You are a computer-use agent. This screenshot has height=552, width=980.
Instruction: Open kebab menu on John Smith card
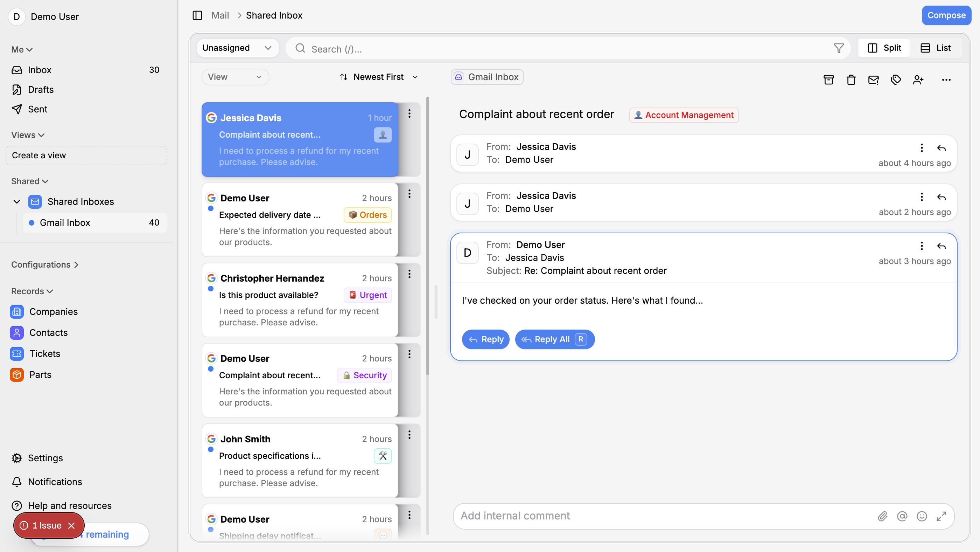(x=409, y=435)
